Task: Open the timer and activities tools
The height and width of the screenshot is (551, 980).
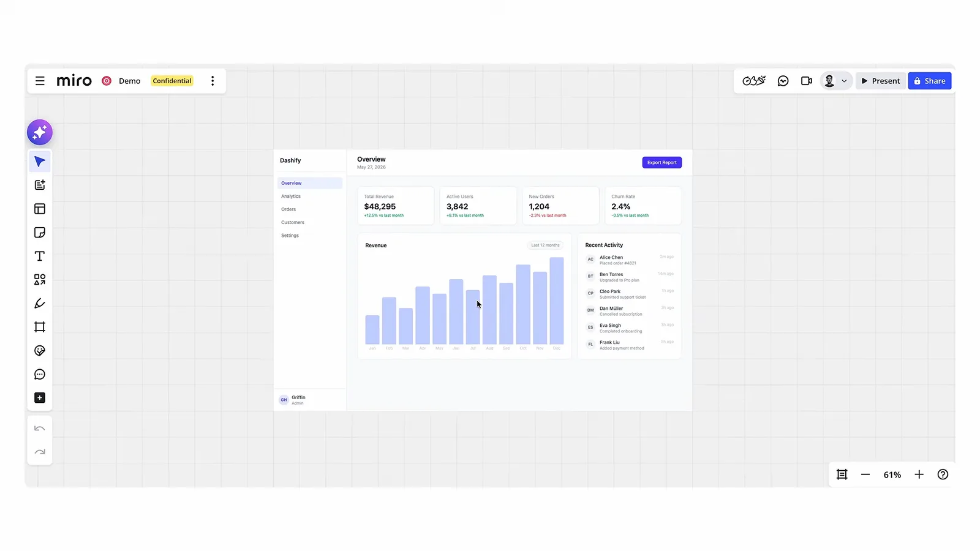Action: coord(754,81)
